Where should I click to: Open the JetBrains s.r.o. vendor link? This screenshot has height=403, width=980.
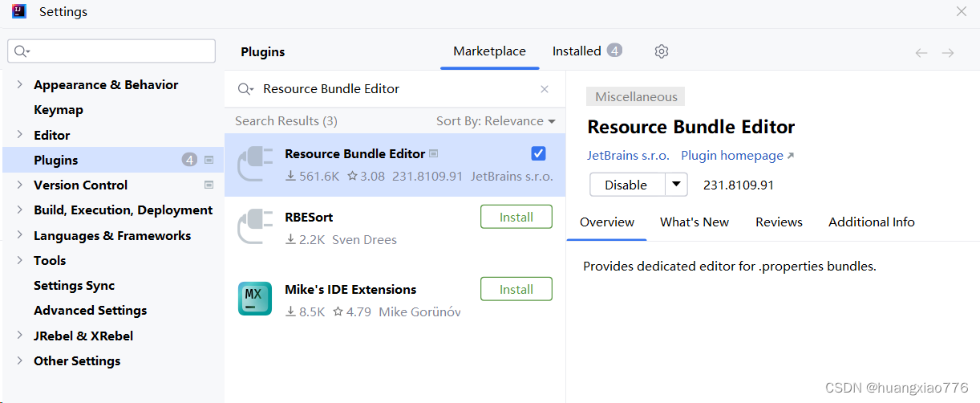pos(628,156)
